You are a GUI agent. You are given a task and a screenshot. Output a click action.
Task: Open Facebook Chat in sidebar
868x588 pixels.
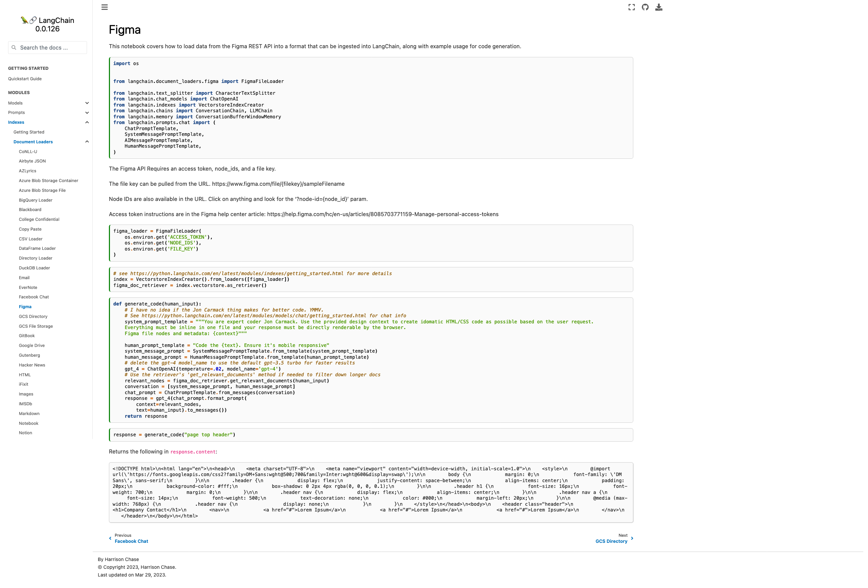click(34, 297)
